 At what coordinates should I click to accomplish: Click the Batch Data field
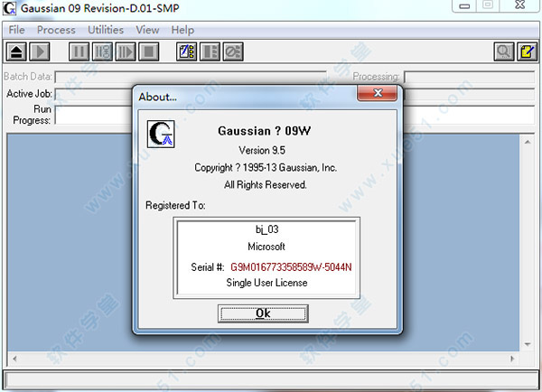(x=191, y=77)
